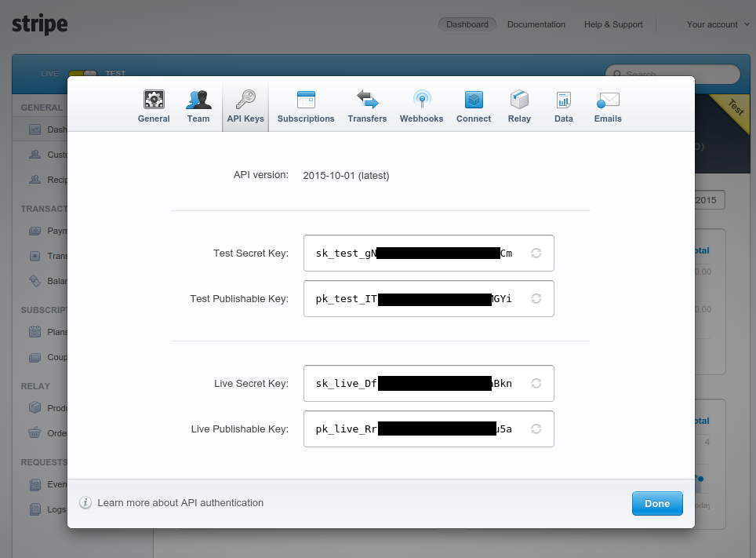The width and height of the screenshot is (756, 558).
Task: Open the Team people icon
Action: click(x=198, y=100)
